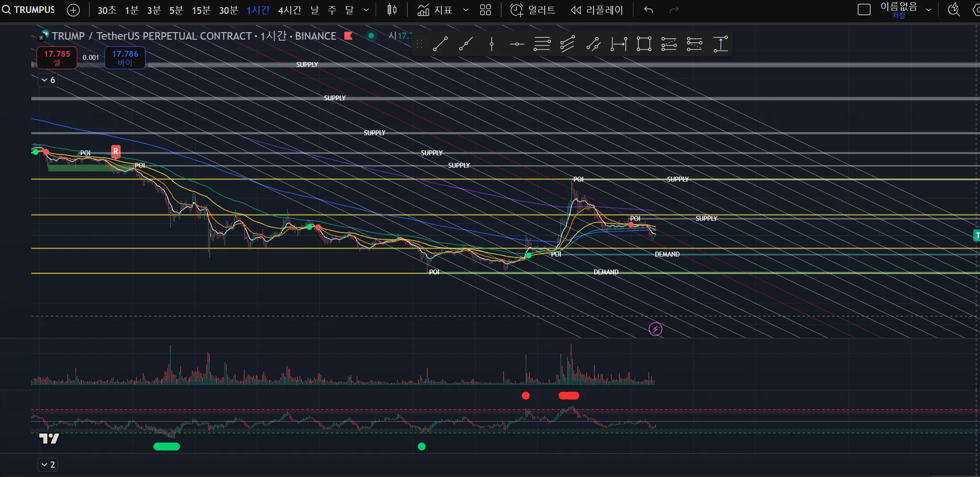
Task: Click the plus icon to add symbol
Action: (x=73, y=10)
